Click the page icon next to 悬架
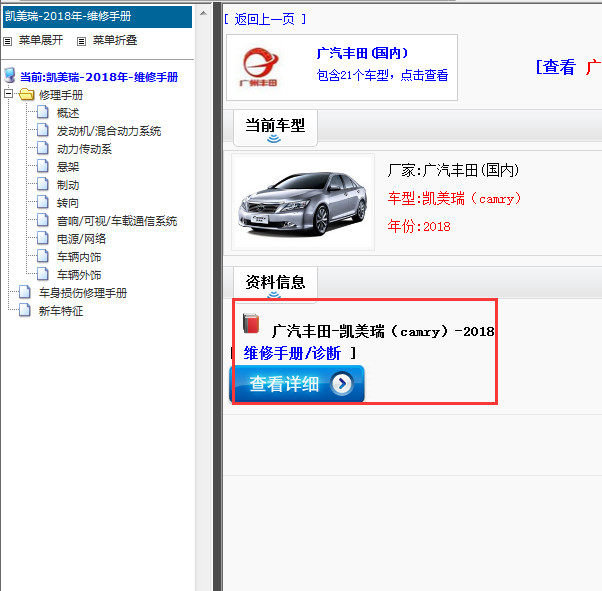The height and width of the screenshot is (591, 602). (43, 166)
